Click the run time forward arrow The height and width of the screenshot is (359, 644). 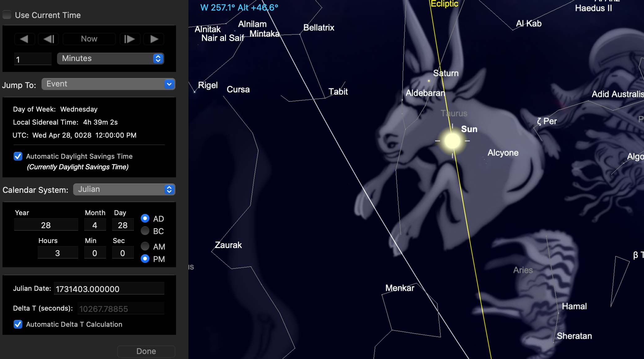pos(154,39)
